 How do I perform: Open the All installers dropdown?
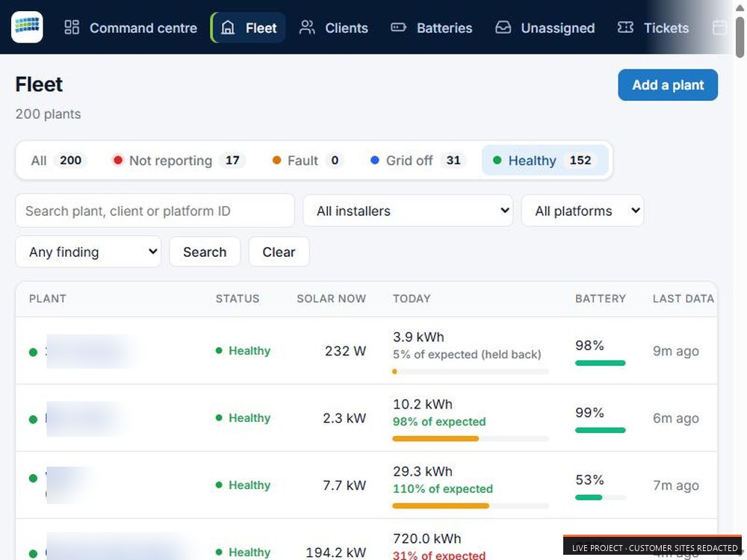pyautogui.click(x=408, y=211)
